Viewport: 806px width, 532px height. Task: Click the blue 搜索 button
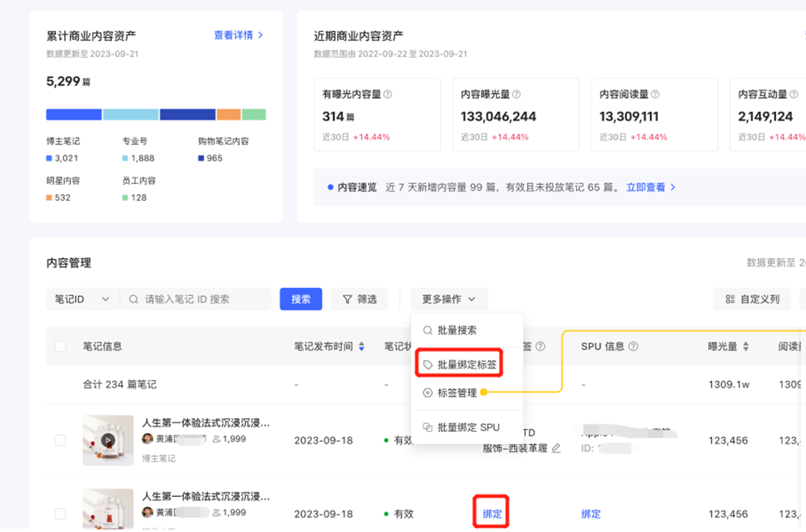coord(301,299)
